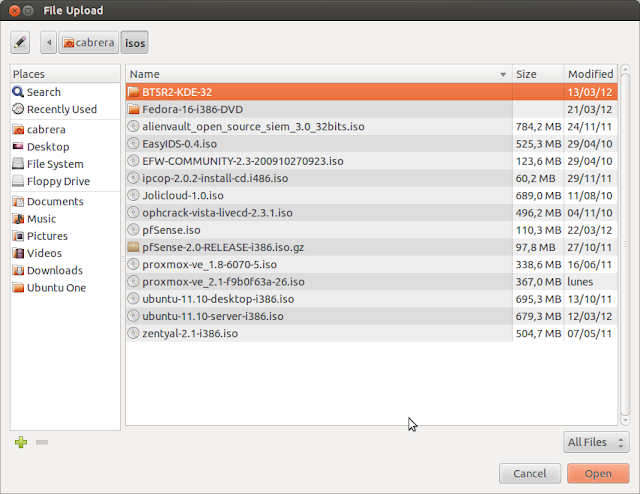Click the back arrow in path bar
This screenshot has height=494, width=640.
(49, 42)
